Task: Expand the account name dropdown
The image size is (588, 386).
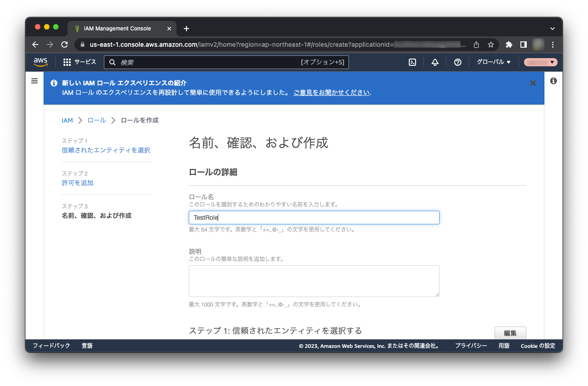Action: (x=540, y=62)
